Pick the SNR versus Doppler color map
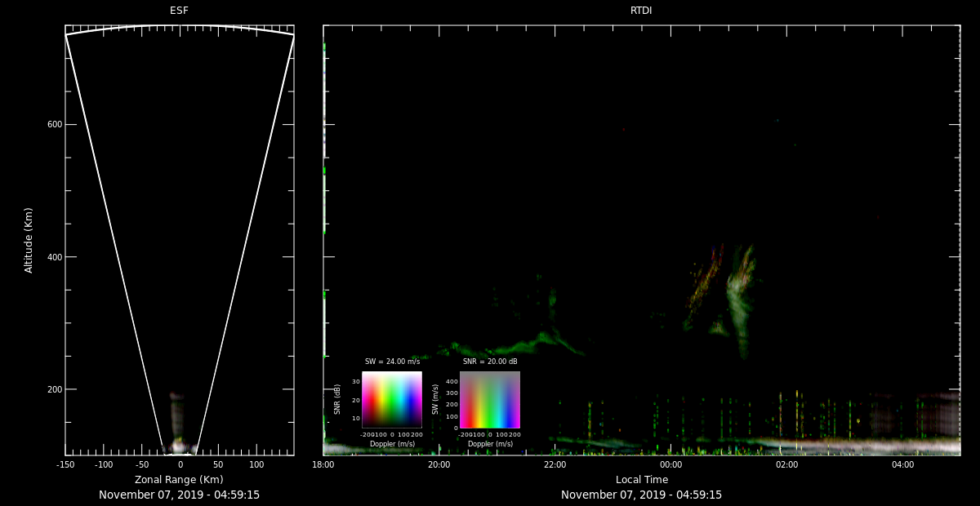Screen dimensions: 980x506 [x=392, y=400]
